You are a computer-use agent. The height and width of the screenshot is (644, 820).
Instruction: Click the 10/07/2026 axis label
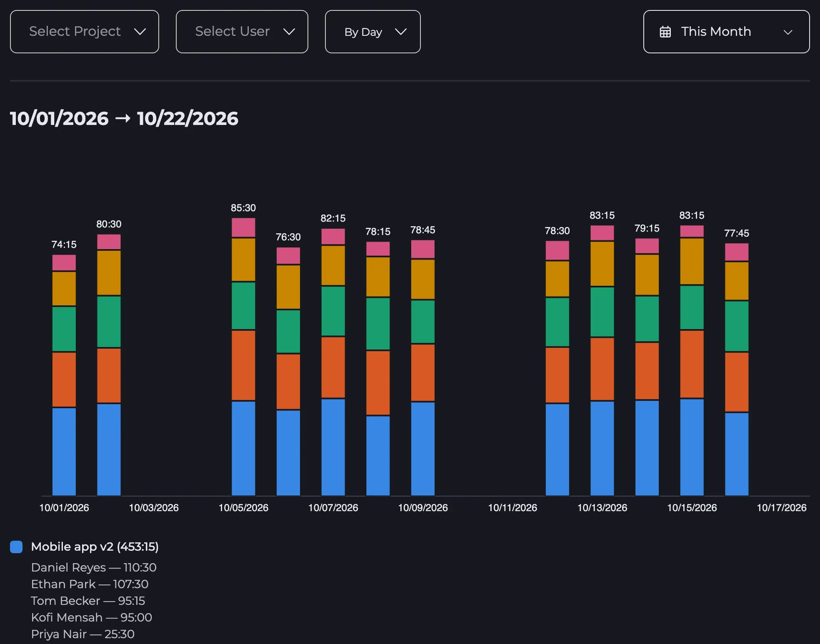[x=333, y=508]
